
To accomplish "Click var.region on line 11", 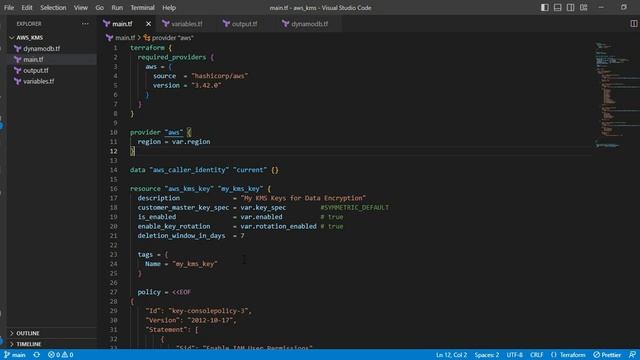I will 191,142.
